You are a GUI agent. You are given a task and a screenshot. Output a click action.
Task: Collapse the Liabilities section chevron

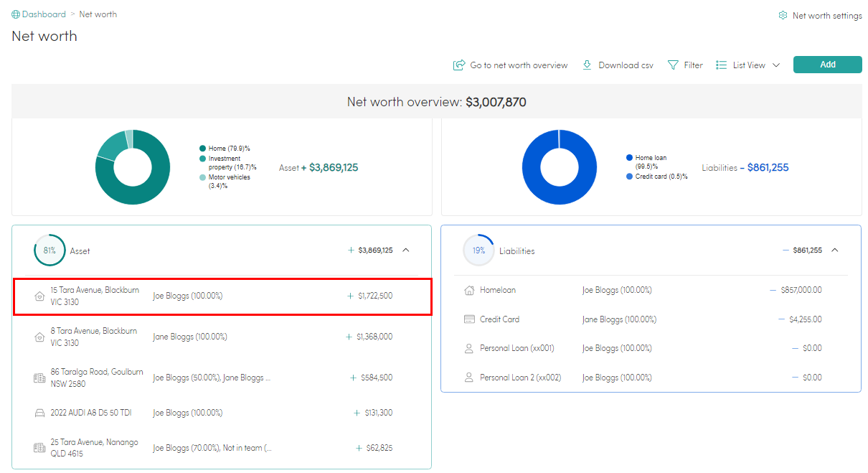point(834,250)
